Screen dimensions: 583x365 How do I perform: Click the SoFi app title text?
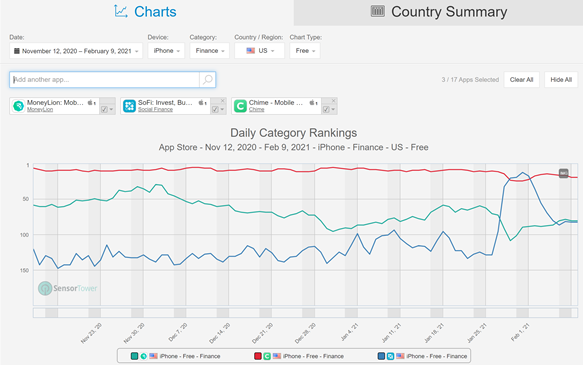click(x=165, y=103)
